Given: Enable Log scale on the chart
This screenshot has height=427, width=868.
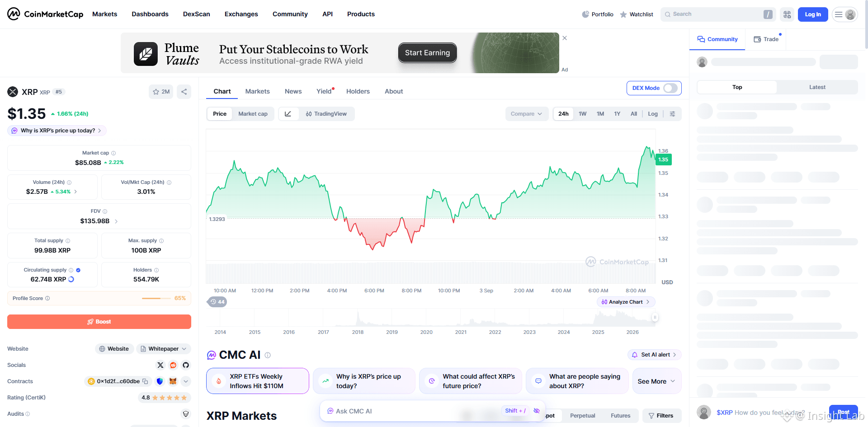Looking at the screenshot, I should [653, 114].
